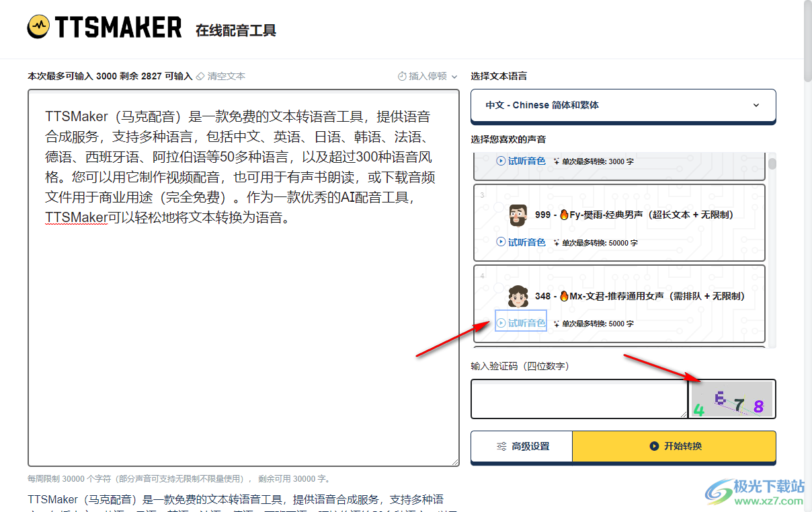812x512 pixels.
Task: Select voice 348 Mx-文君 通用女声
Action: pyautogui.click(x=619, y=303)
